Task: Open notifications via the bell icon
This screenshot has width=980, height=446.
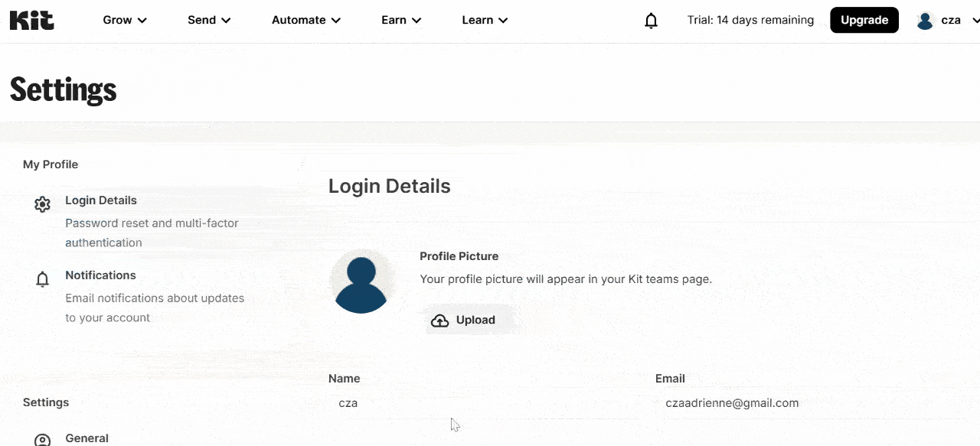Action: click(x=651, y=21)
